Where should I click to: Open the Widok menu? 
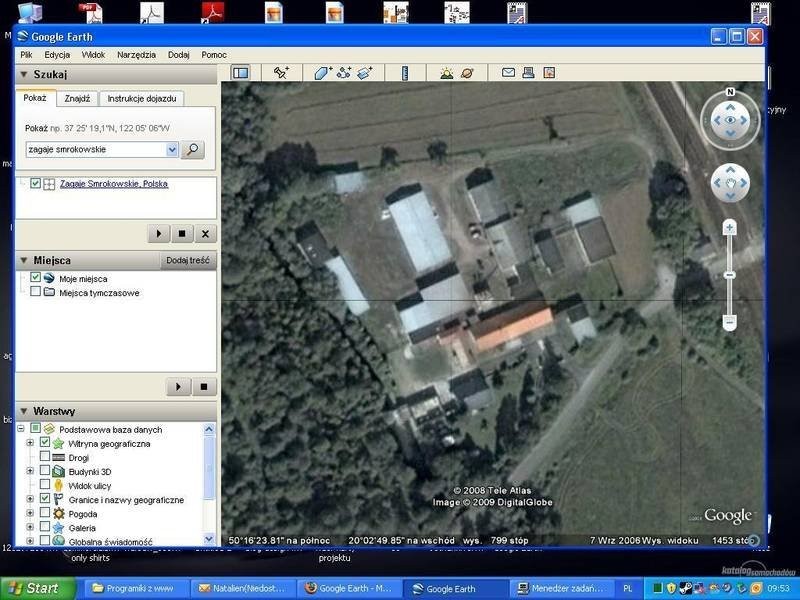pos(93,55)
